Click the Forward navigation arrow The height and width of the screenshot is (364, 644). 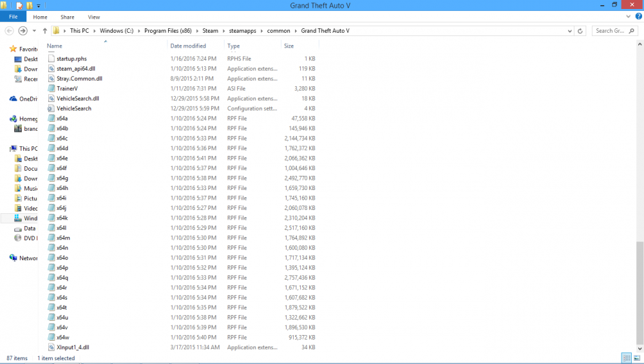(x=23, y=31)
